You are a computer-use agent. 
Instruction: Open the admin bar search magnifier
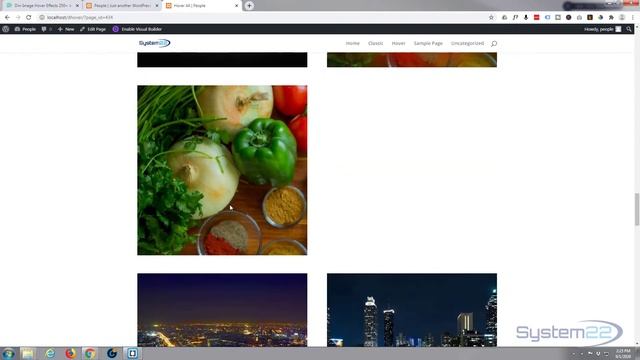[x=629, y=29]
